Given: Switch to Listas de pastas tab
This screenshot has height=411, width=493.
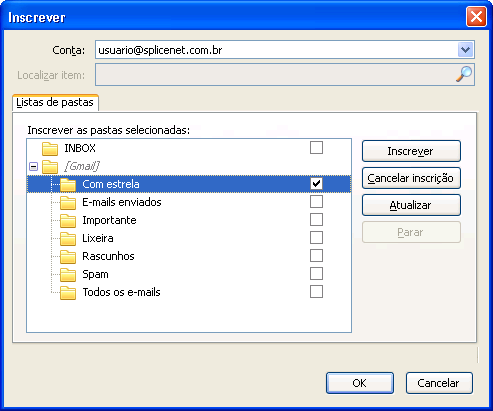Looking at the screenshot, I should tap(55, 102).
